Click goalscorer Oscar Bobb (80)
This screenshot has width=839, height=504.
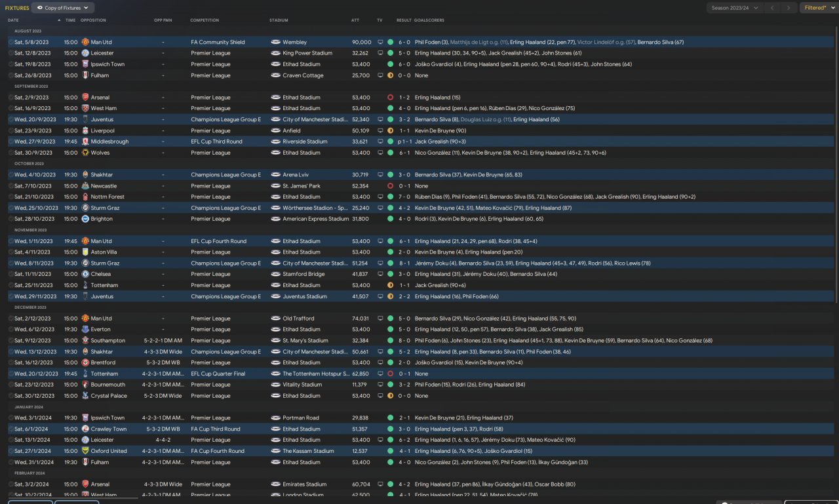coord(556,484)
